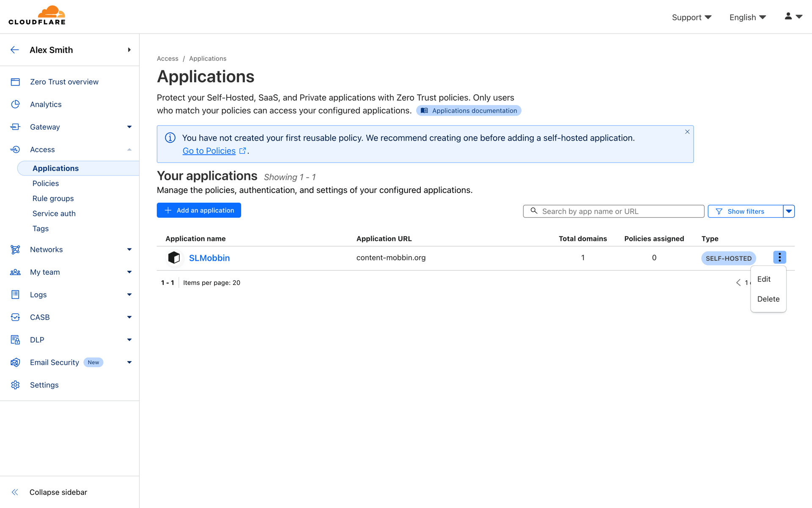Click the My team people icon

(15, 272)
